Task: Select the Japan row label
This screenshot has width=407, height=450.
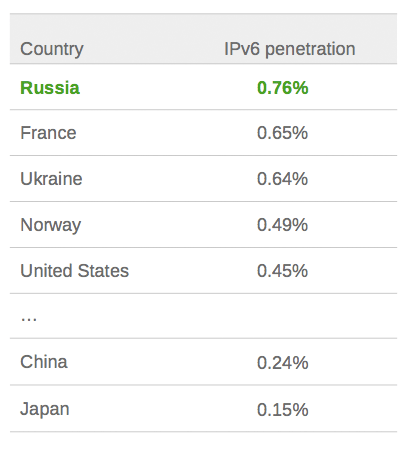Action: (x=45, y=409)
